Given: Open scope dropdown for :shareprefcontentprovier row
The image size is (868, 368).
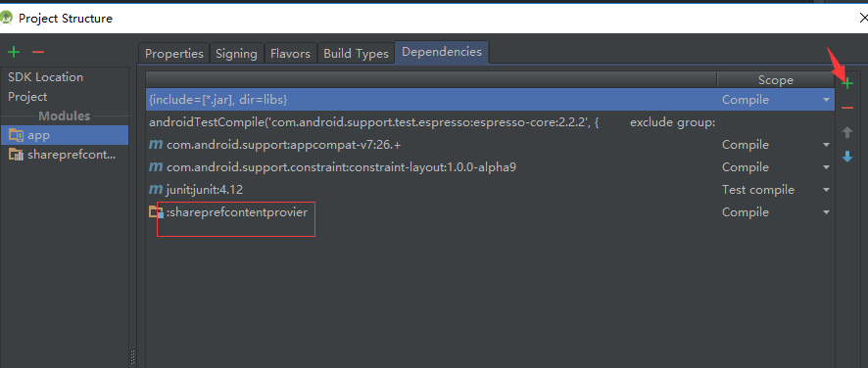Looking at the screenshot, I should tap(827, 212).
